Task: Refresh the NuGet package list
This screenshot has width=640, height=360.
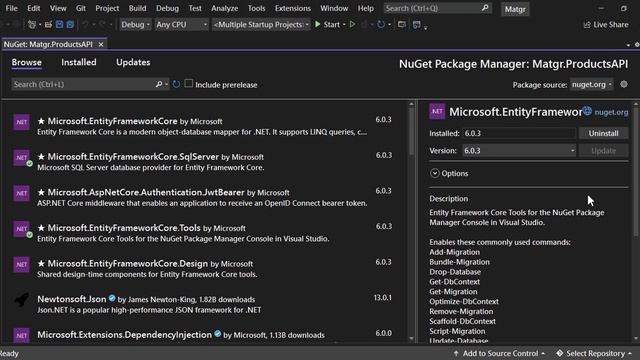Action: point(176,84)
